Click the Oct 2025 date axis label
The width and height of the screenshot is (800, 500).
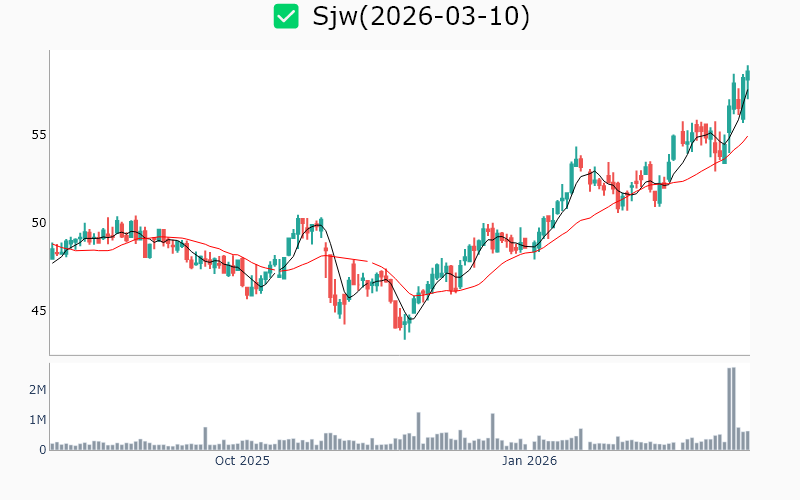(242, 461)
